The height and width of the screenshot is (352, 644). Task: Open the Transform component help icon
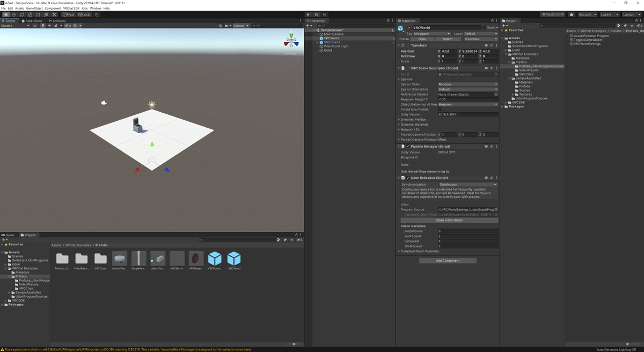tap(486, 45)
